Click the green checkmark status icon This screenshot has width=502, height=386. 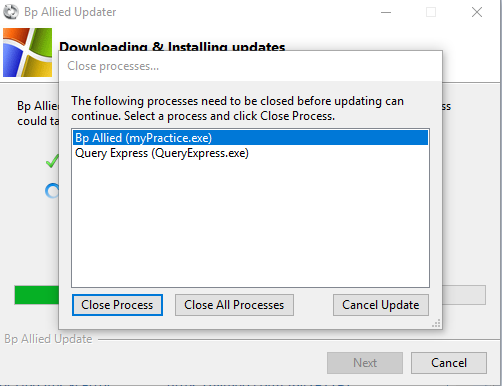point(52,161)
